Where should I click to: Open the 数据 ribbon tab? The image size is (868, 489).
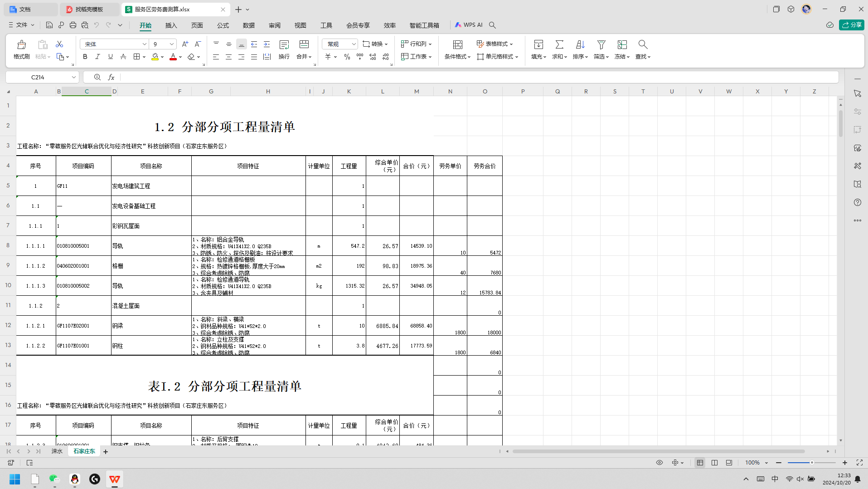click(x=248, y=25)
